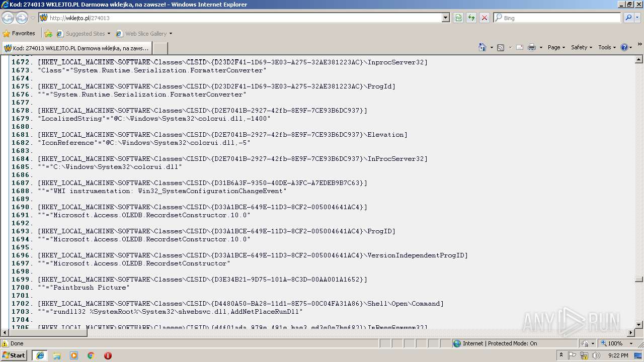Open a new blank tab

point(160,48)
